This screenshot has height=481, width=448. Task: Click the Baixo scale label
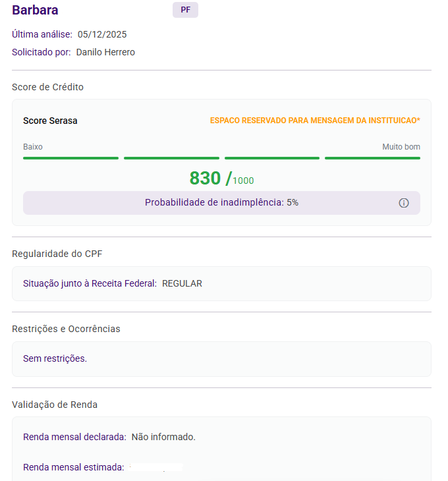click(33, 147)
